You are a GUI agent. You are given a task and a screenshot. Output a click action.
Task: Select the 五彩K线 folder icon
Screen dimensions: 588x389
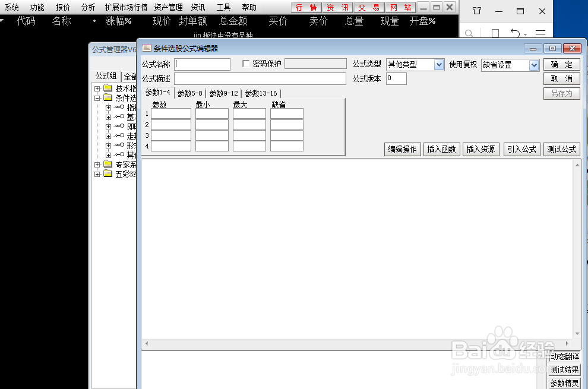coord(108,173)
